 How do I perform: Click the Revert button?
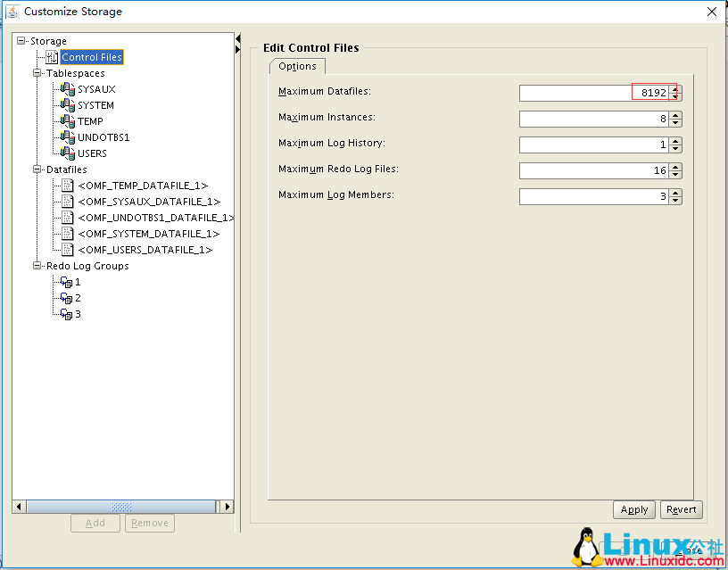pos(681,509)
